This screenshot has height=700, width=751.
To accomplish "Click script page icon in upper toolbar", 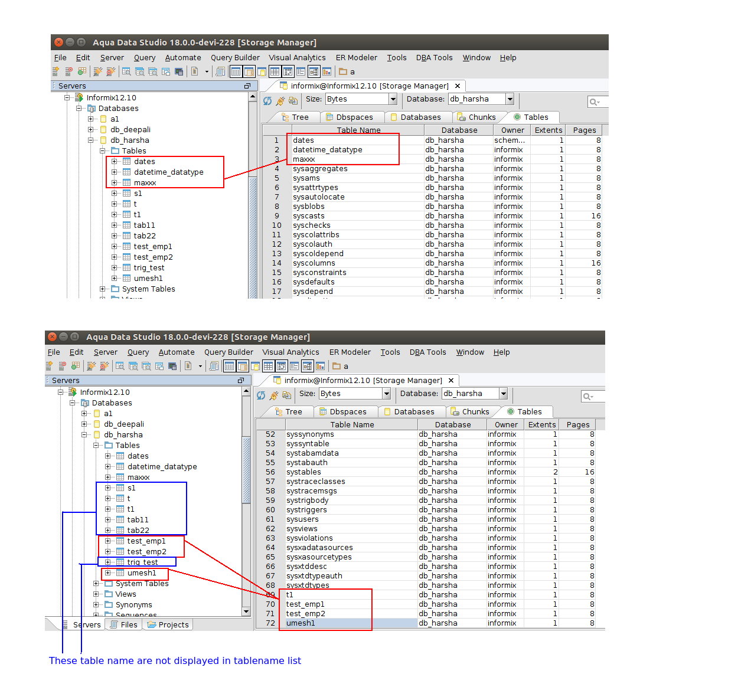I will 194,71.
